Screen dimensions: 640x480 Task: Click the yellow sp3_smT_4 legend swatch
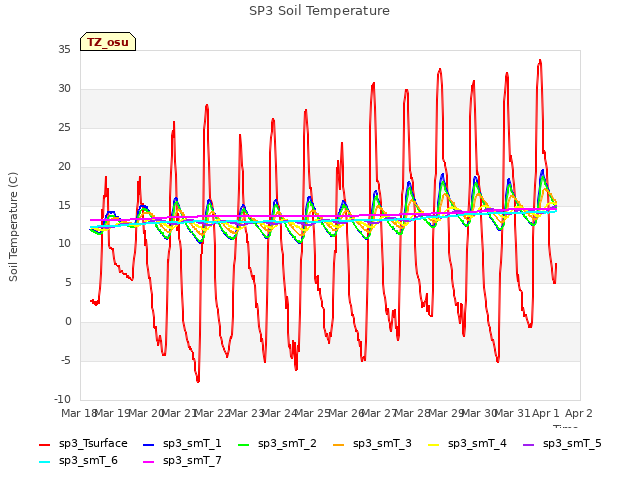point(433,444)
